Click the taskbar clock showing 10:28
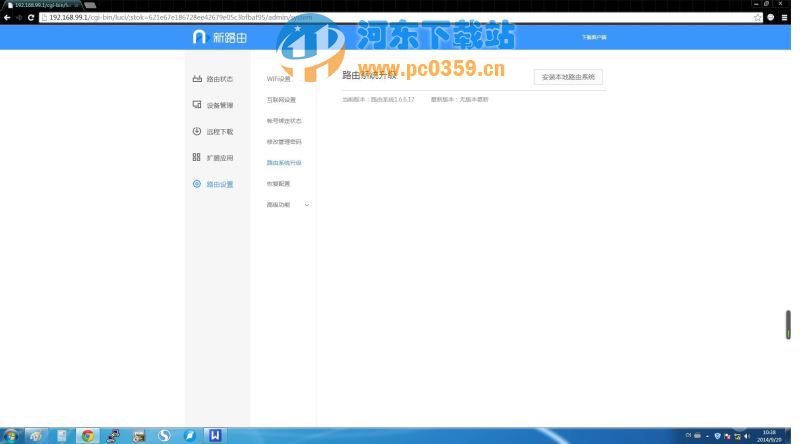Image resolution: width=800 pixels, height=444 pixels. tap(769, 436)
